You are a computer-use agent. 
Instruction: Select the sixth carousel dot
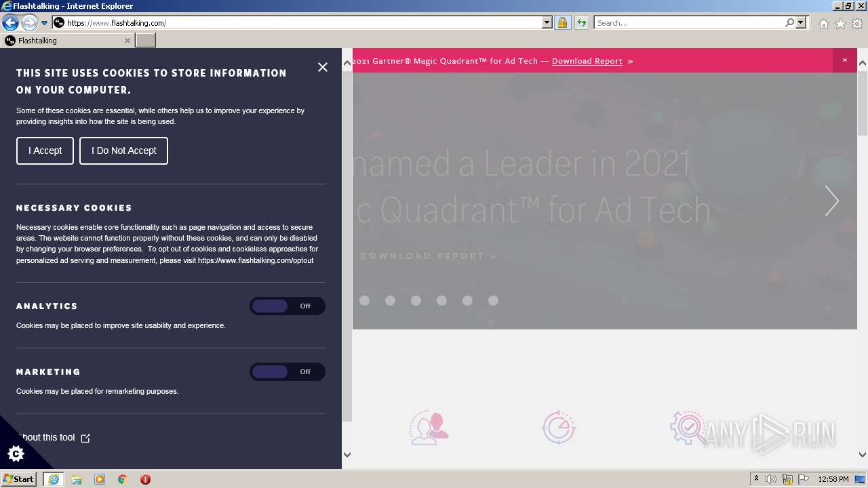[493, 300]
